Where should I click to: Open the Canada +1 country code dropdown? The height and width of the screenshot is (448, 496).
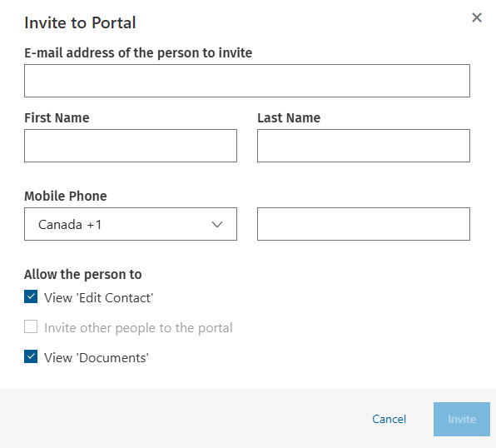tap(131, 224)
